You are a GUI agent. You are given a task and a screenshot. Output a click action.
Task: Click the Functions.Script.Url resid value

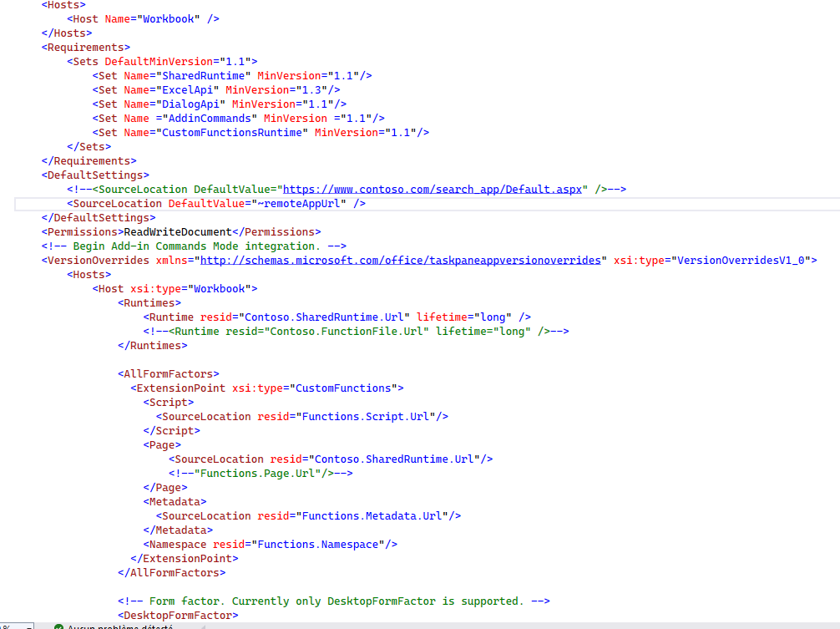click(x=367, y=416)
